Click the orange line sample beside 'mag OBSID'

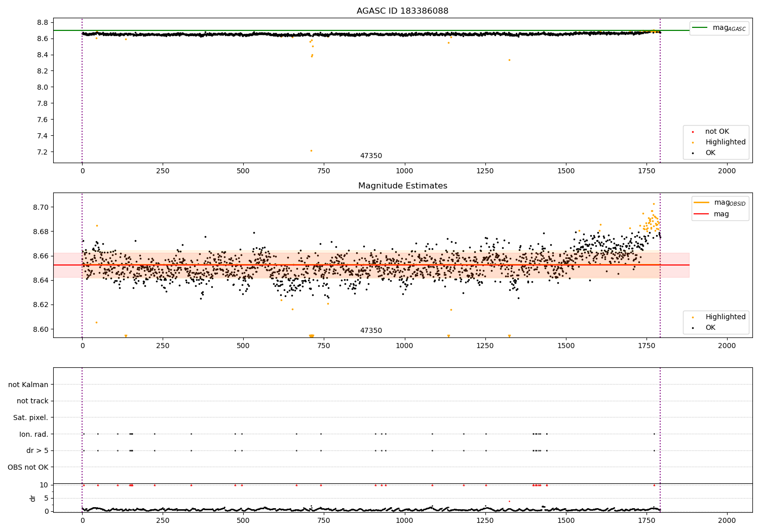click(701, 203)
